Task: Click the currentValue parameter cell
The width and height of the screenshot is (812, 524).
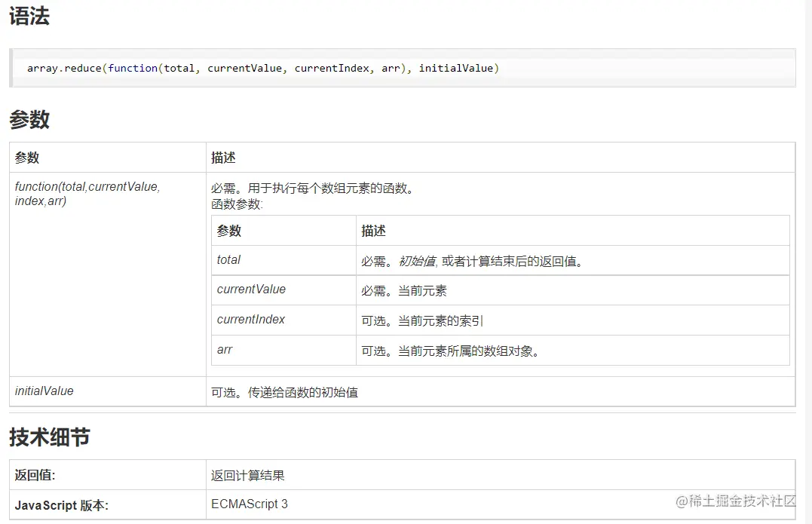Action: [283, 290]
